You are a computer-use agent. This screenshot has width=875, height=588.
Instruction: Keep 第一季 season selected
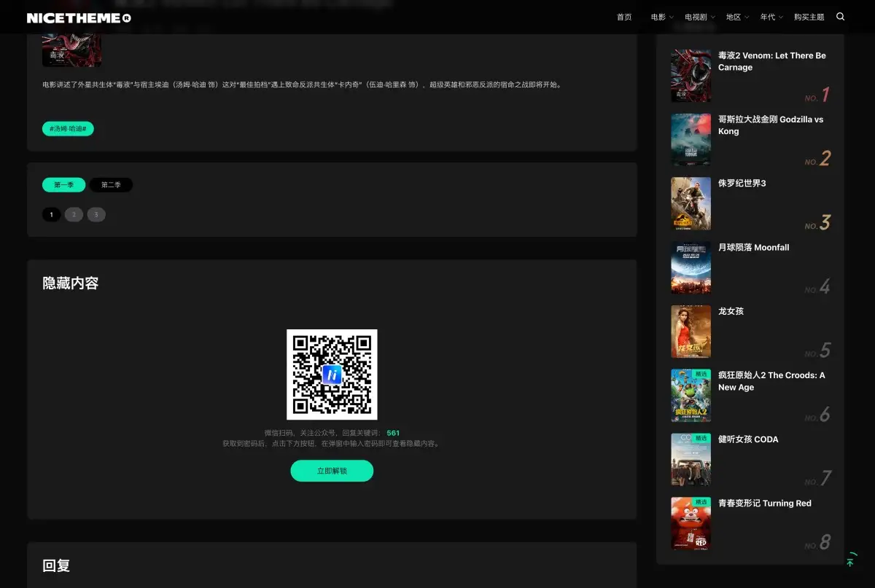click(63, 184)
